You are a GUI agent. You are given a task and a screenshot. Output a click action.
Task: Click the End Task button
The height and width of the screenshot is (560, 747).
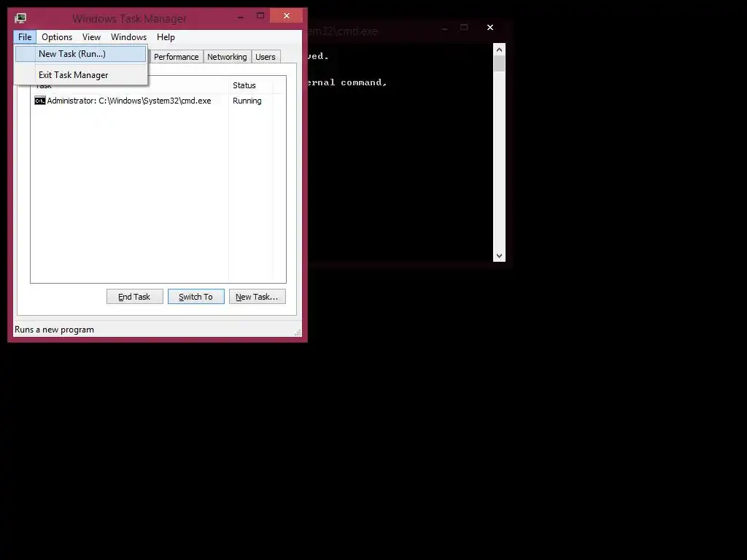point(134,297)
